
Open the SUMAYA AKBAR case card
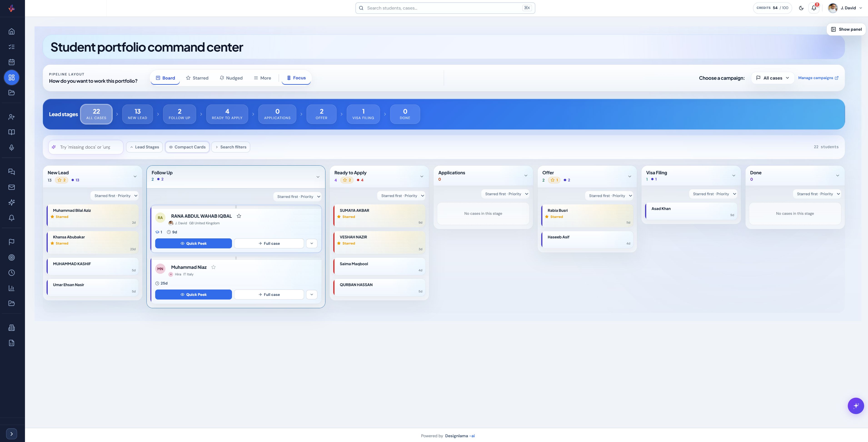[x=379, y=216]
